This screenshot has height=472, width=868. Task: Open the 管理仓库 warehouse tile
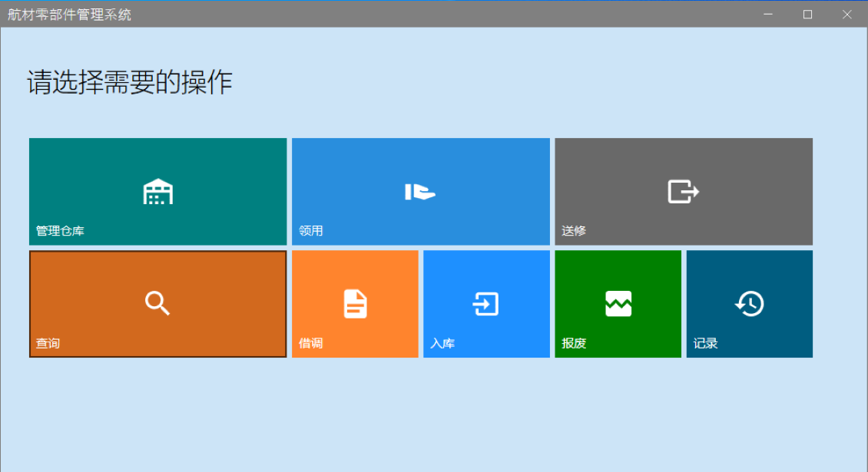(x=157, y=191)
